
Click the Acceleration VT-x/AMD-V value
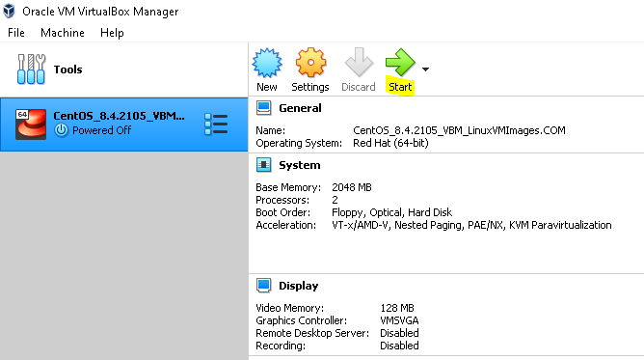click(x=471, y=225)
